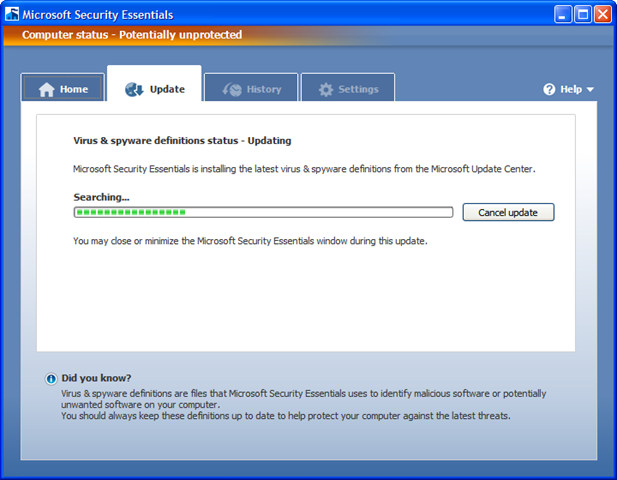
Task: Click the 'Did you know?' heading
Action: (96, 378)
